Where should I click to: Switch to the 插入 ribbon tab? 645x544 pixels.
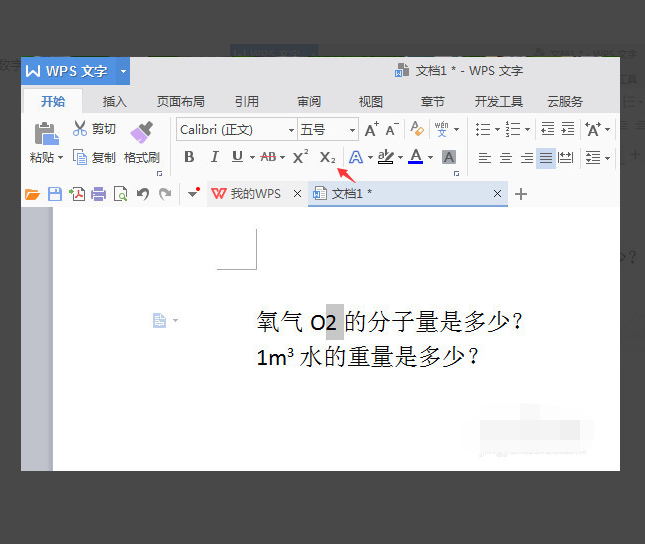tap(114, 101)
